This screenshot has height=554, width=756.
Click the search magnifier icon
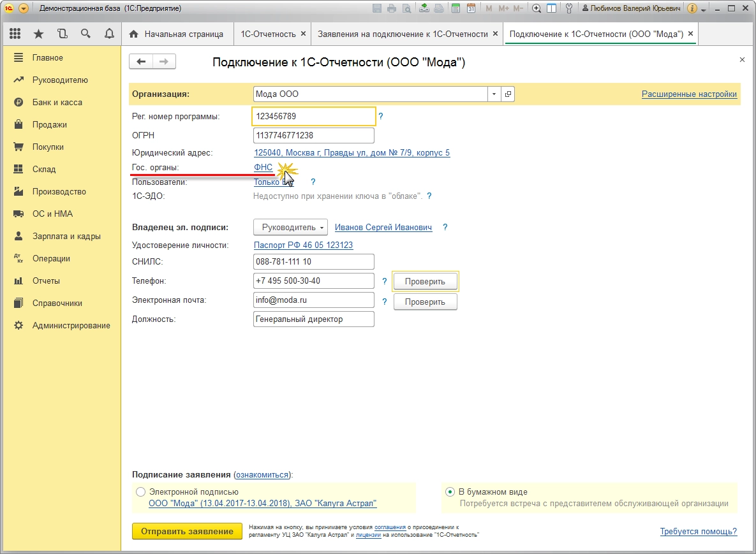[x=85, y=34]
